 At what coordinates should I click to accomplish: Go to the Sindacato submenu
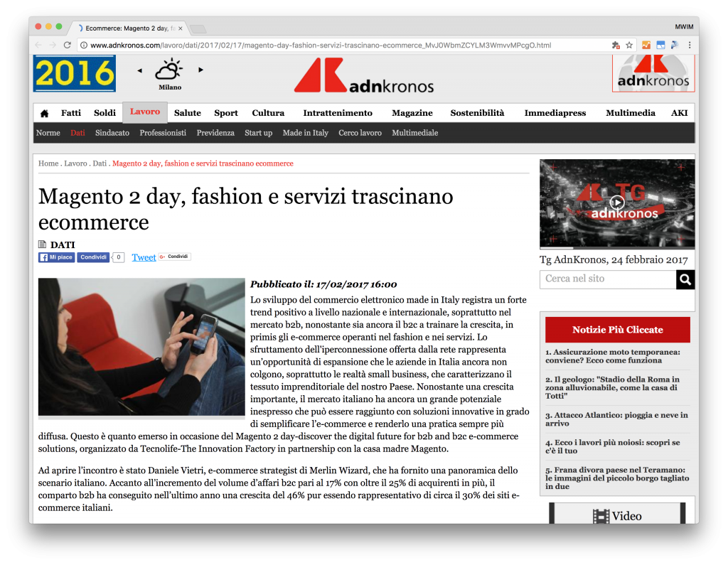click(112, 133)
